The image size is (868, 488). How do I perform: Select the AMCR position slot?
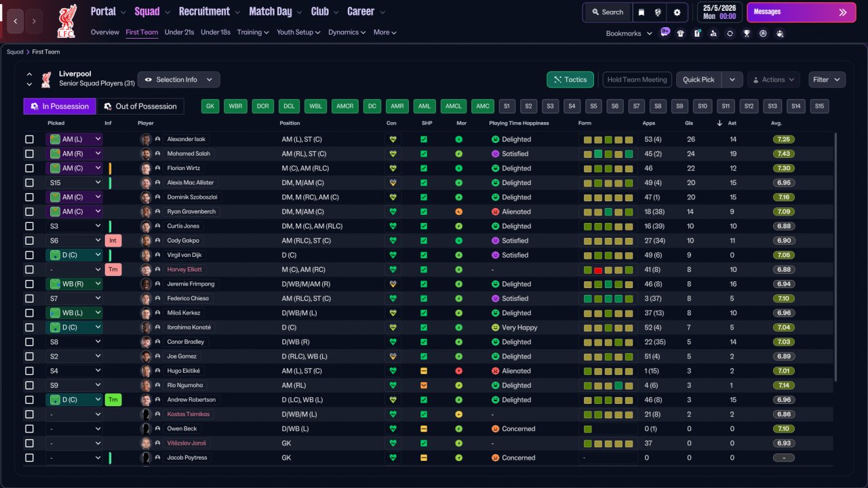coord(345,106)
